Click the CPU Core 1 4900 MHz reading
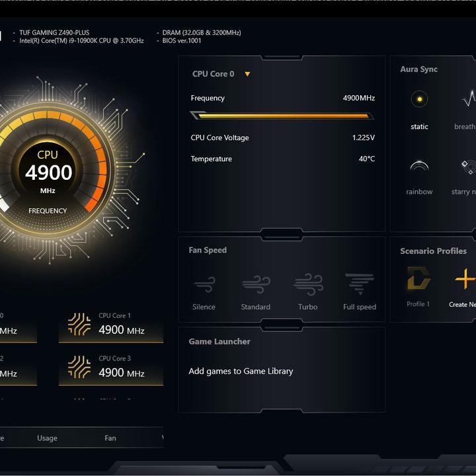The height and width of the screenshot is (476, 476). (122, 330)
